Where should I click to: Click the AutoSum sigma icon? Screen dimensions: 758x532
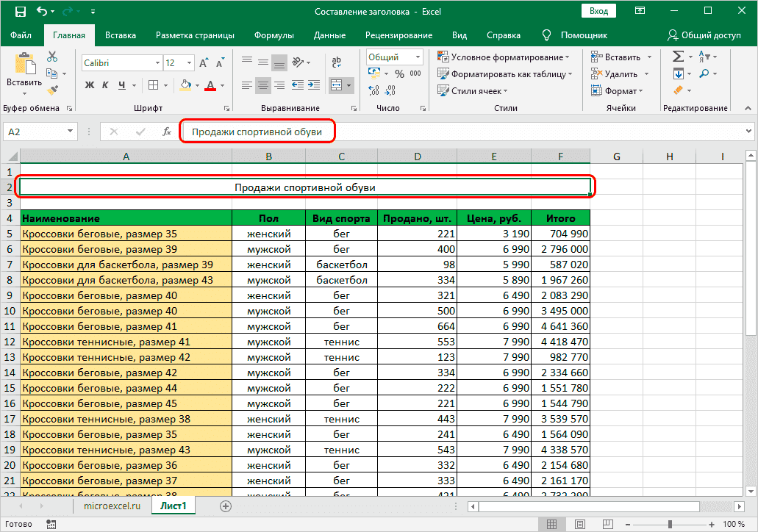click(x=678, y=57)
